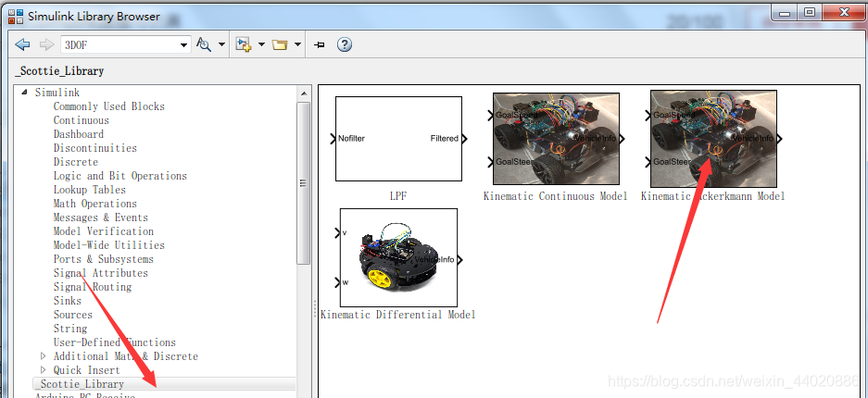Select Quick Insert library
Screen dimensions: 868x398
point(87,370)
